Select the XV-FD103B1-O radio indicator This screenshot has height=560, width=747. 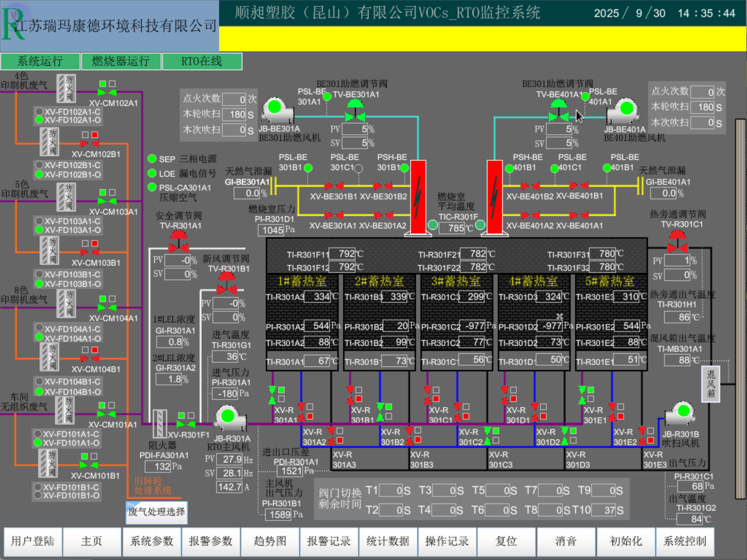39,284
